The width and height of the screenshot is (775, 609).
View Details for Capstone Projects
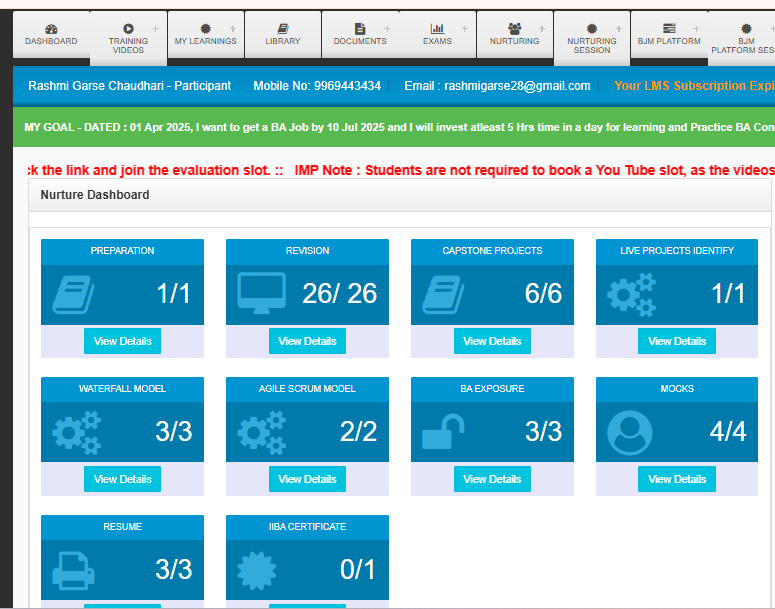coord(492,341)
